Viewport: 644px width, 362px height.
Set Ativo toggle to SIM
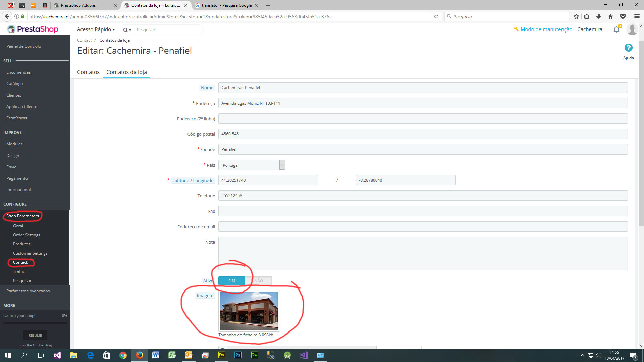[x=231, y=281]
